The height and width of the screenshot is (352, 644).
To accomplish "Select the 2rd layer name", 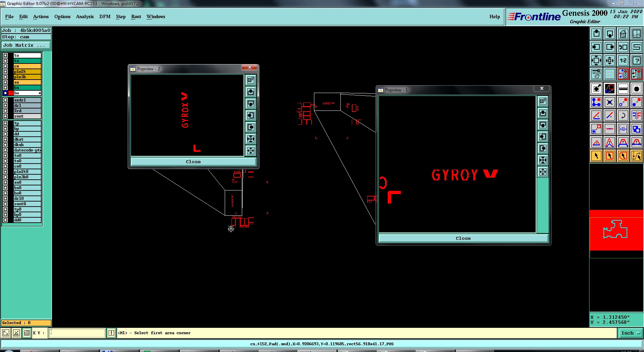I will pos(27,111).
